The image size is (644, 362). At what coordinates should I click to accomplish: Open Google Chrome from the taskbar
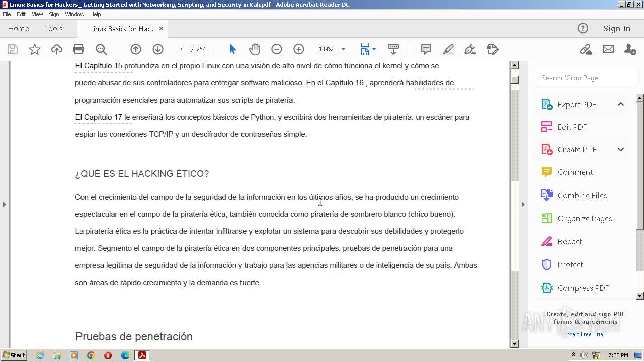[x=91, y=355]
